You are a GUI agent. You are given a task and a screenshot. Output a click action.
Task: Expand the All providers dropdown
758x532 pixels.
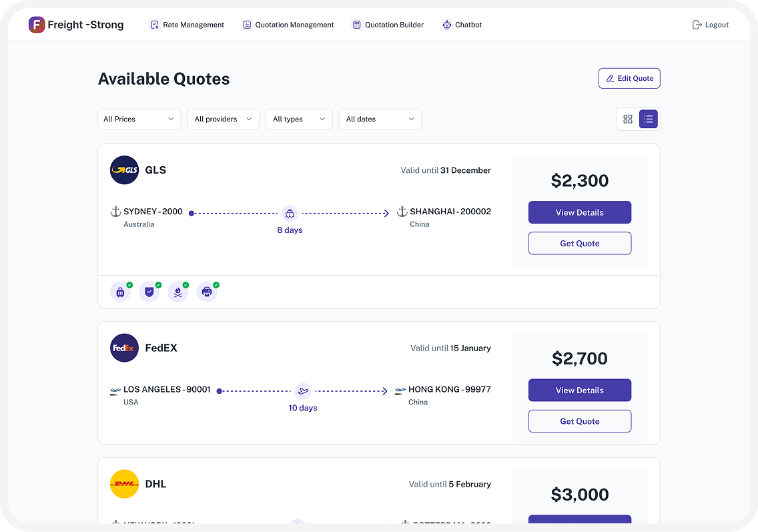223,119
